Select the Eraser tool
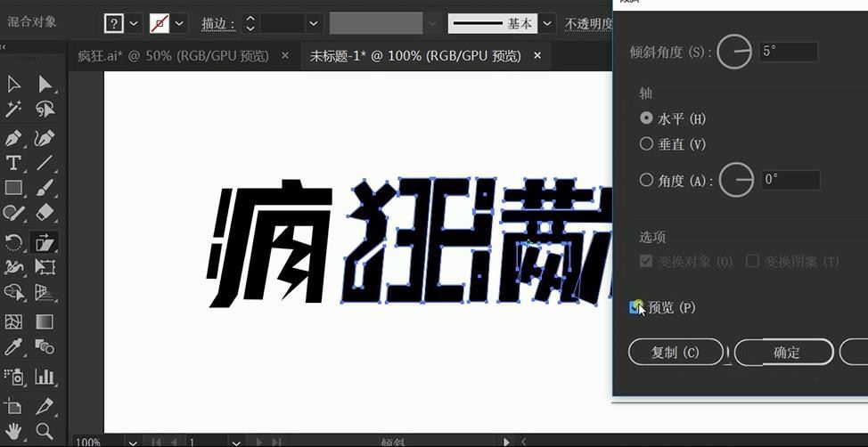 click(45, 213)
